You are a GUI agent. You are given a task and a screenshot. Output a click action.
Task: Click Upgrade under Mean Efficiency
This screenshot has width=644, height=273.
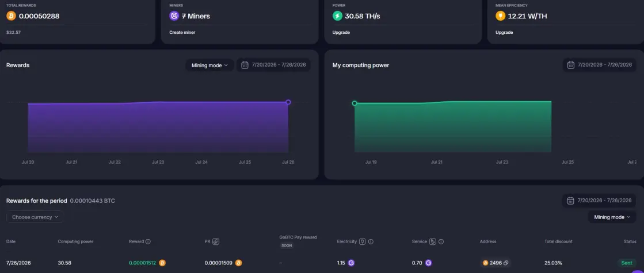[x=504, y=32]
